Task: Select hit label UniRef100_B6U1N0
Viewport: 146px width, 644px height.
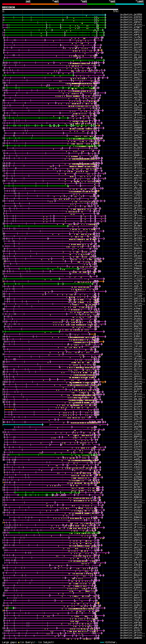Action: click(x=131, y=72)
